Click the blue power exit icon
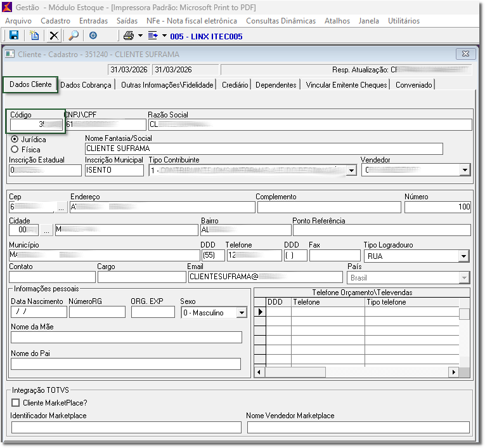 tap(93, 36)
